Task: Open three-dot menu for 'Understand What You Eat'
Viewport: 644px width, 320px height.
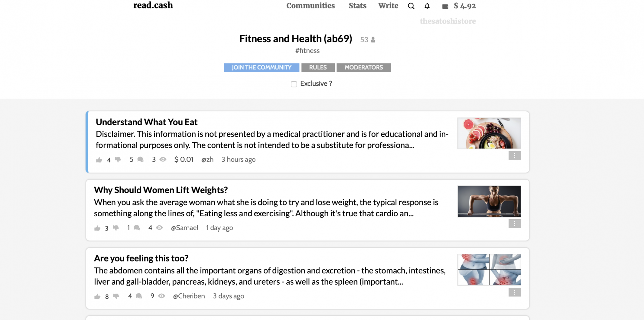Action: coord(515,156)
